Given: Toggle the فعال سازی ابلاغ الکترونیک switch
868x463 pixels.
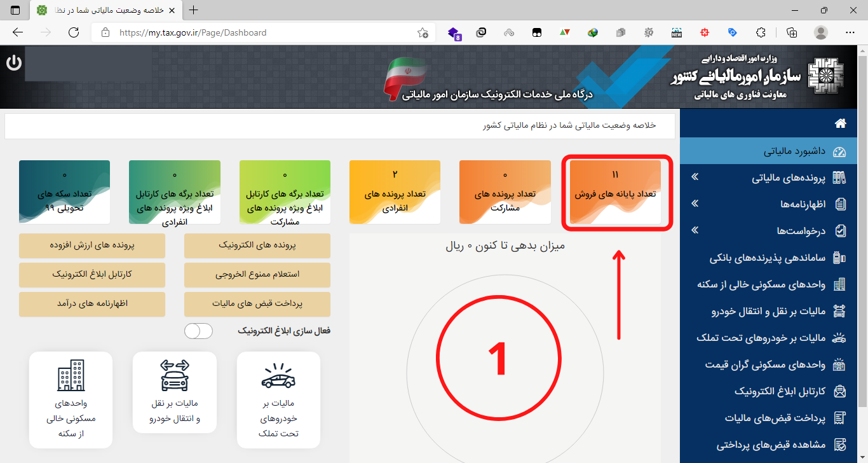Looking at the screenshot, I should click(x=198, y=331).
